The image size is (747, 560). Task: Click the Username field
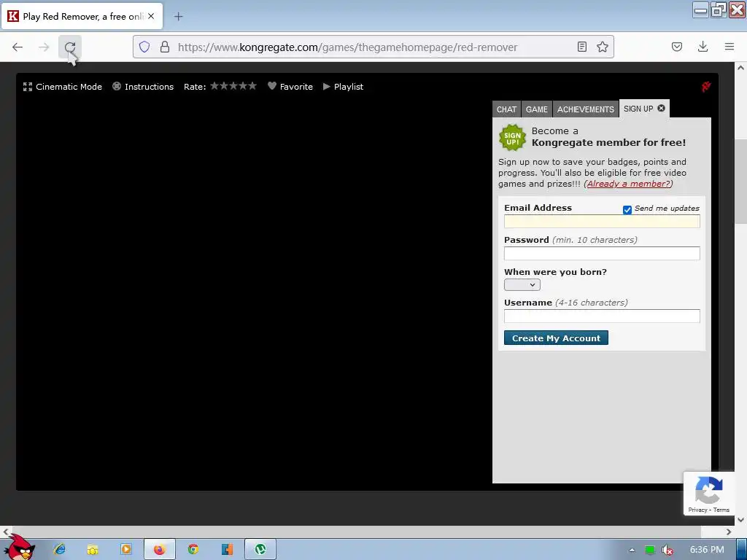pyautogui.click(x=602, y=316)
